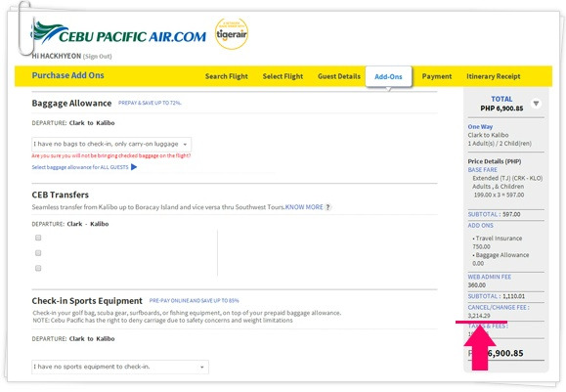Open Select baggage allowance for ALL GUESTS link
Screen dimensions: 566x392
(80, 167)
